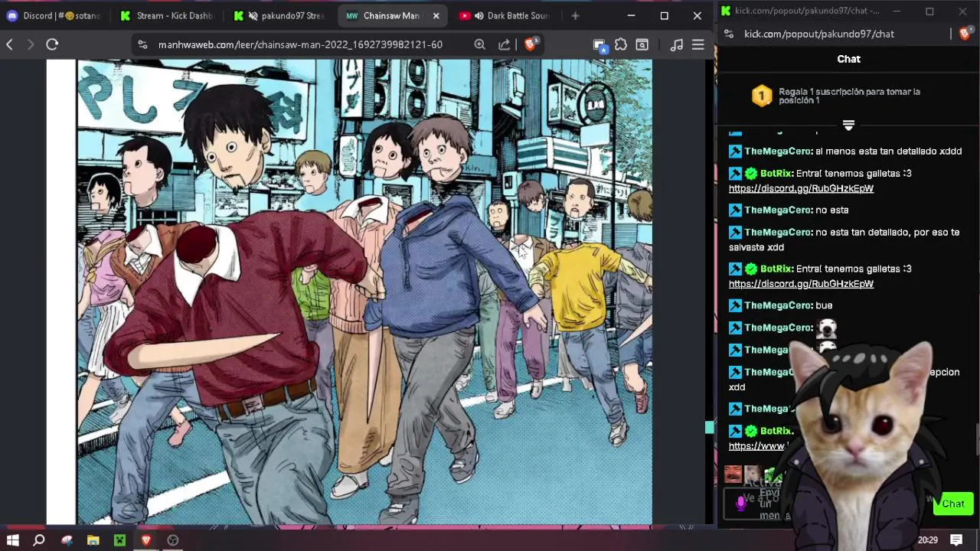The height and width of the screenshot is (551, 980).
Task: Open Windows taskbar search
Action: 39,540
